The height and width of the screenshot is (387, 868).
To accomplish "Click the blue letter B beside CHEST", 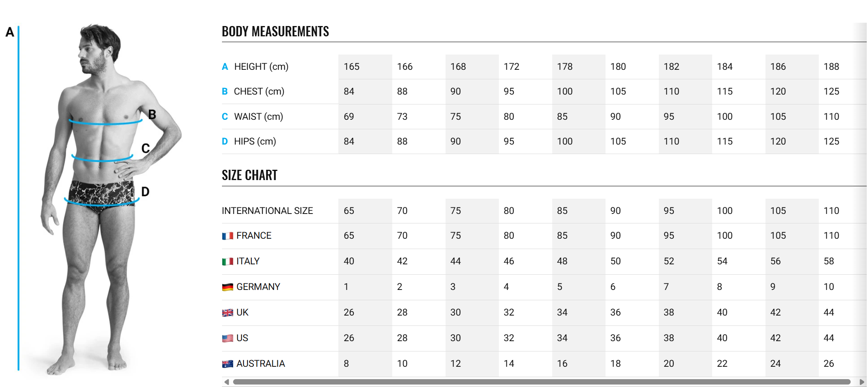I will point(225,91).
